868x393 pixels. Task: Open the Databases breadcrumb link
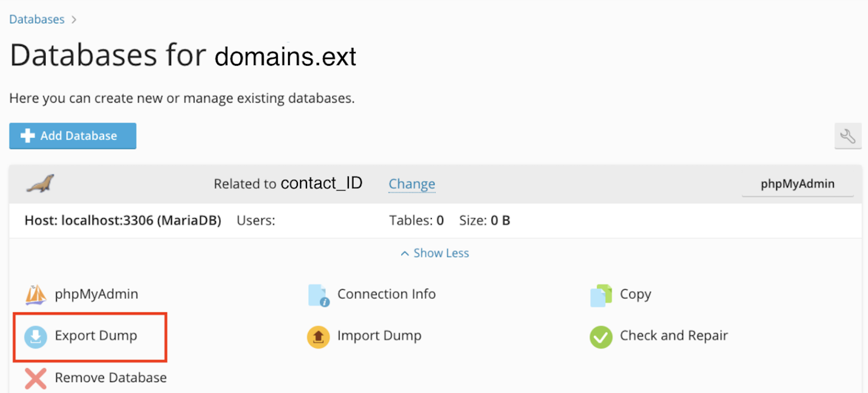click(x=36, y=19)
